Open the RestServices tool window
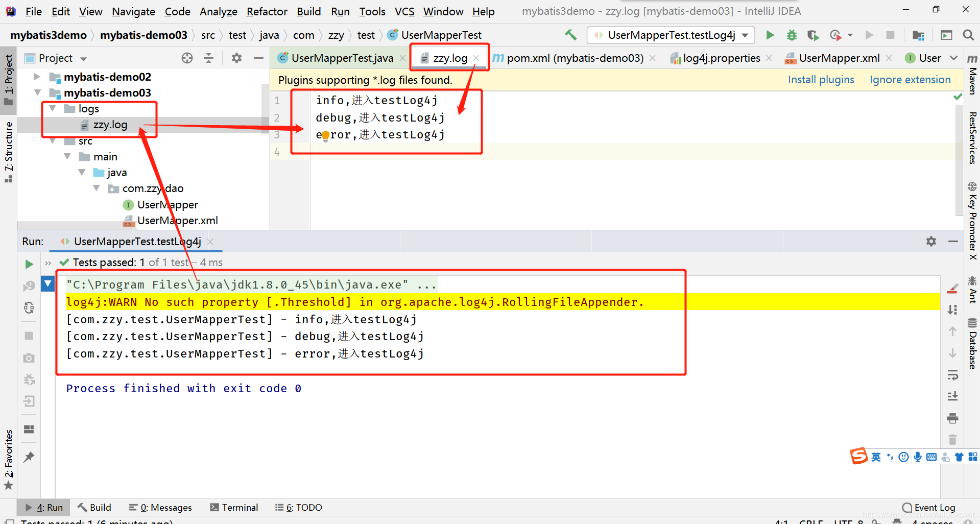Viewport: 980px width, 524px height. pos(972,137)
